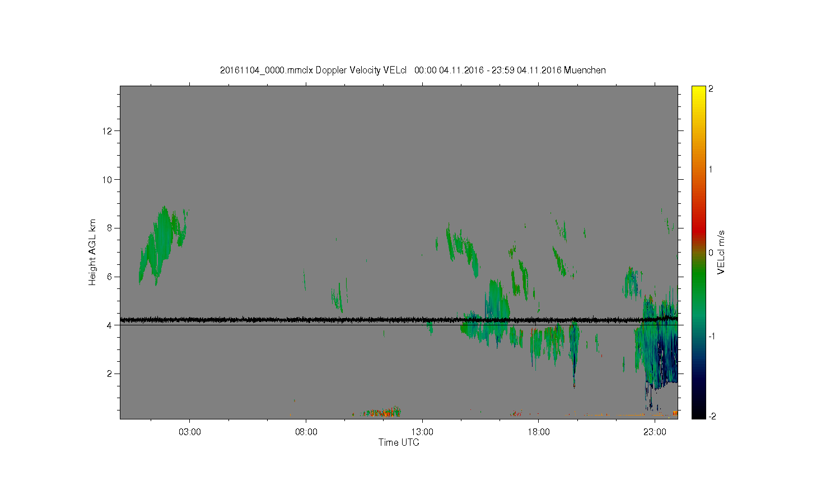Click the height tick label 12
The height and width of the screenshot is (504, 840).
108,131
